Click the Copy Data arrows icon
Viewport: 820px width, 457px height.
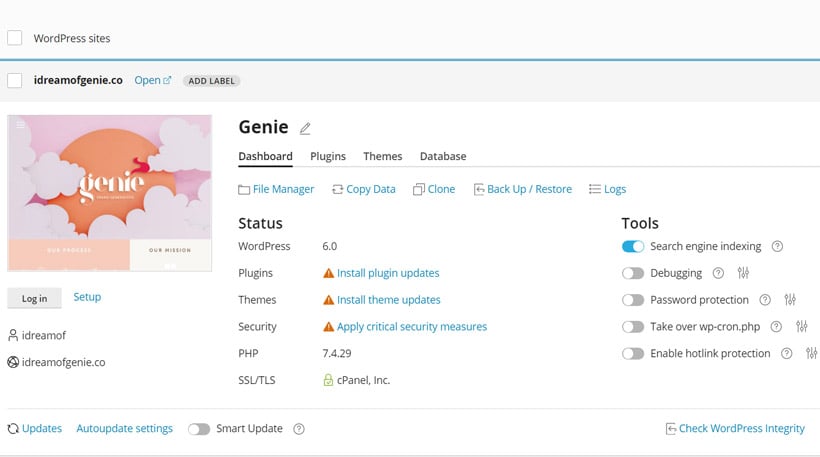[337, 189]
